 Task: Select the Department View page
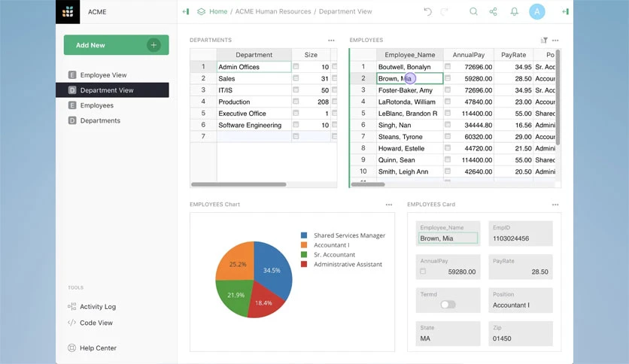coord(112,90)
